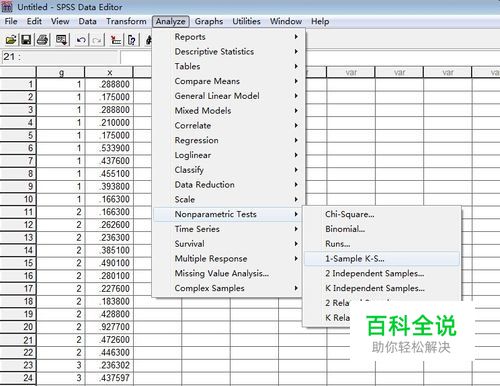Open the Help menu
500x386 pixels.
[320, 21]
